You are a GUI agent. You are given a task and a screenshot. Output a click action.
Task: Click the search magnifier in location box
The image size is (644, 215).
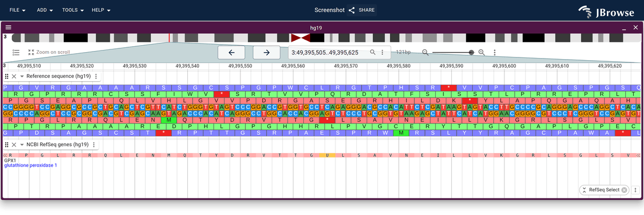[x=372, y=52]
